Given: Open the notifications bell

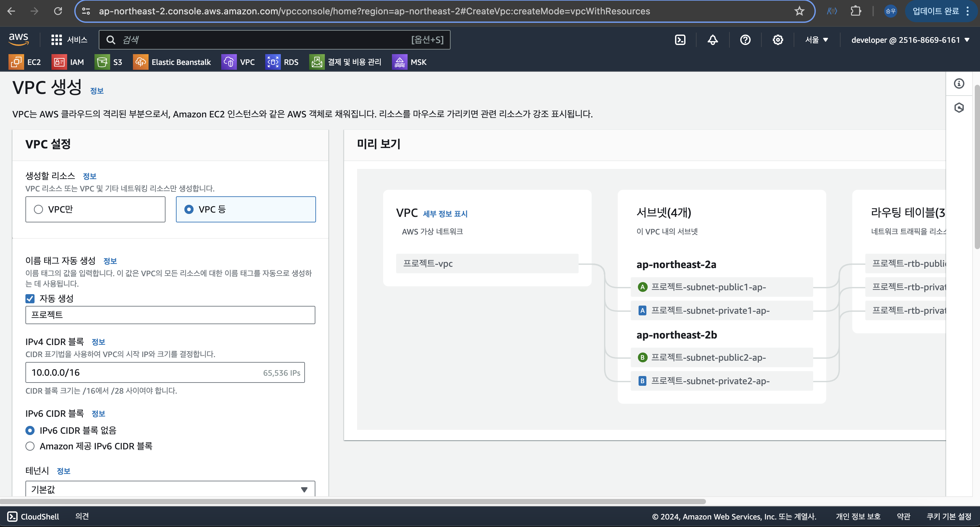Looking at the screenshot, I should tap(713, 40).
